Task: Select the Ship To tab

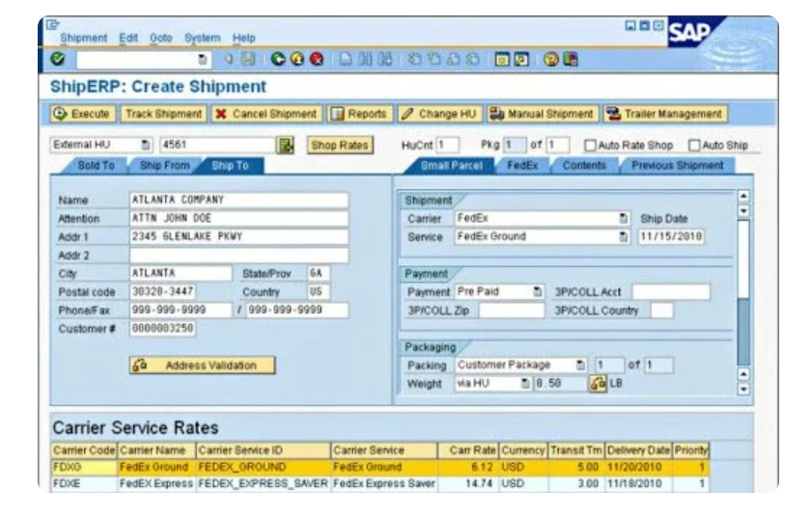Action: 230,166
